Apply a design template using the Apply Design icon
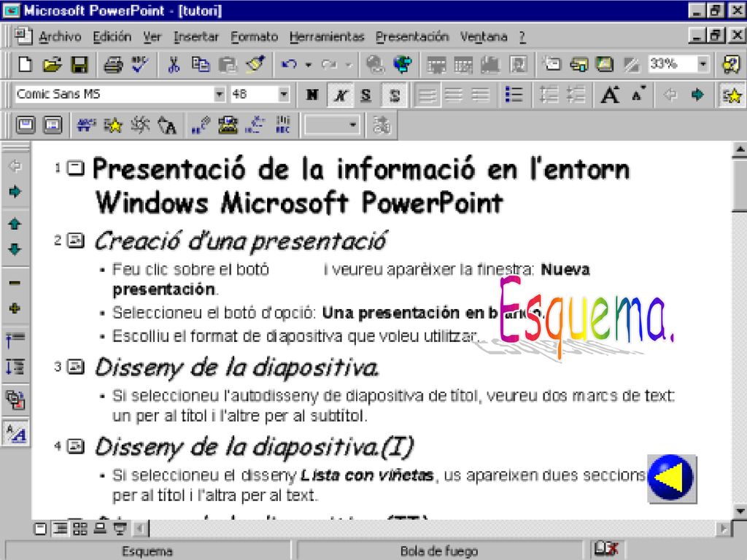The width and height of the screenshot is (747, 560). coord(605,64)
